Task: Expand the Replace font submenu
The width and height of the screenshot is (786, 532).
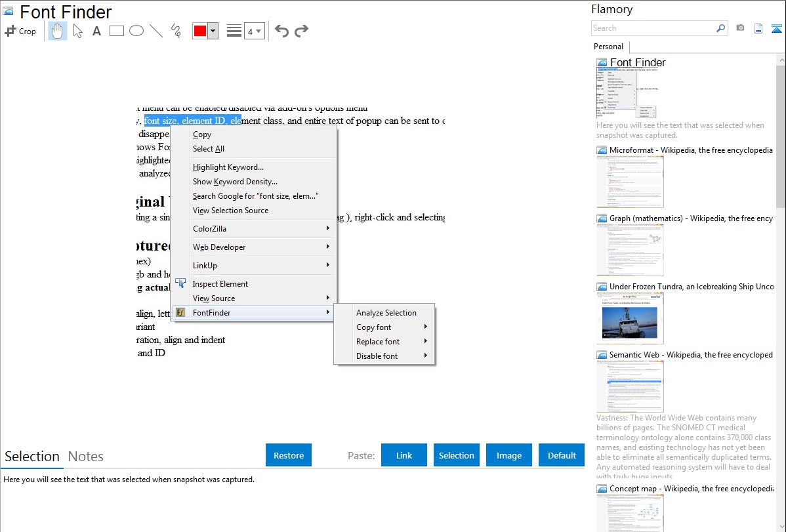Action: click(426, 341)
